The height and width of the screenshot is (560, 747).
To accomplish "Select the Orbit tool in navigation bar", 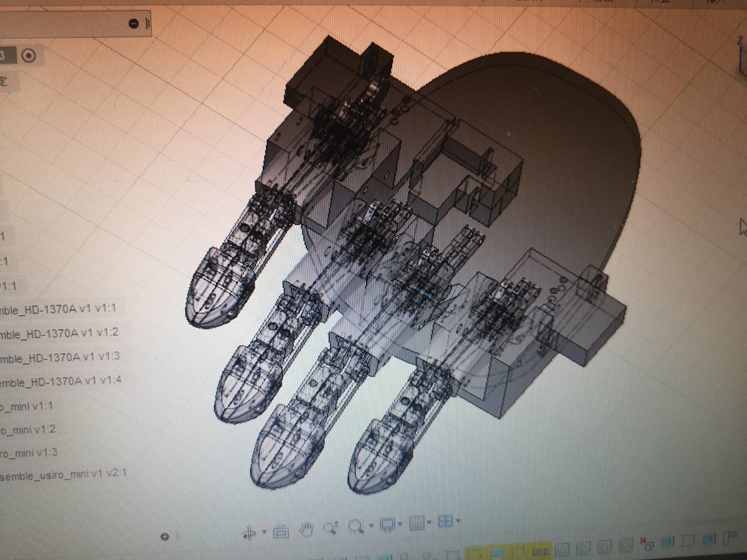I will (249, 532).
